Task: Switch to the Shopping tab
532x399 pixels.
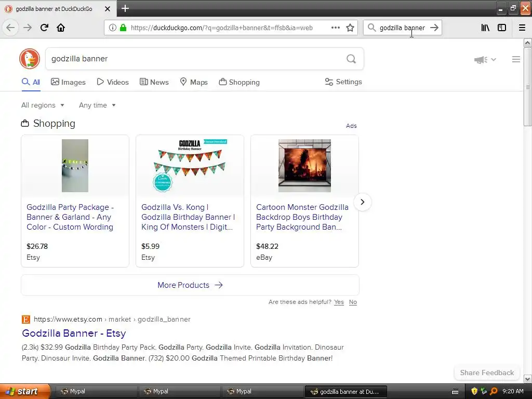Action: point(239,82)
